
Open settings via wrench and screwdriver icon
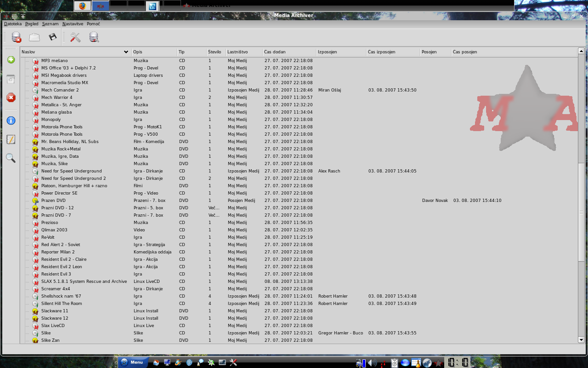click(75, 37)
